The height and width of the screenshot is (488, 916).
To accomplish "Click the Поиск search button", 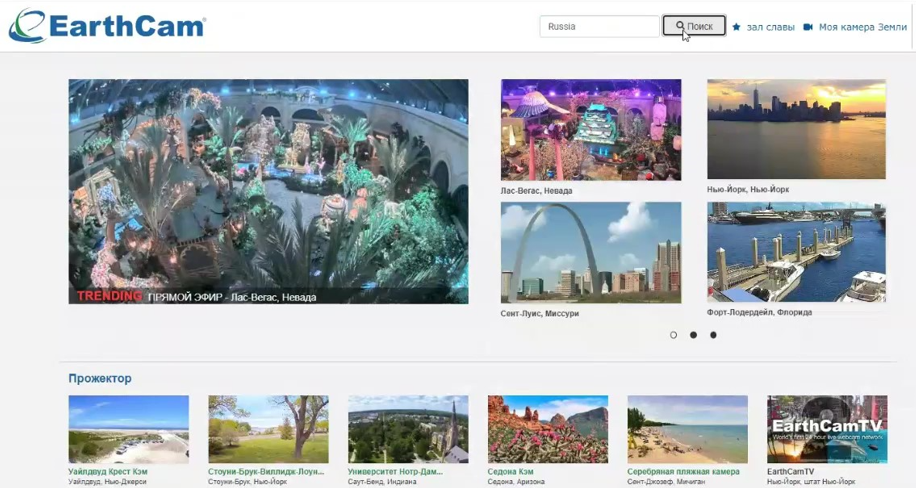I will click(693, 26).
